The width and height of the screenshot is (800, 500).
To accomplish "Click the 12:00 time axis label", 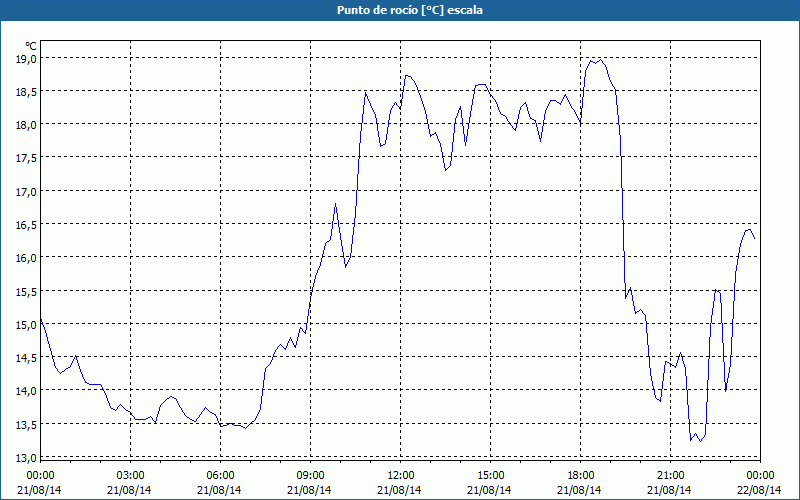I will pyautogui.click(x=401, y=476).
